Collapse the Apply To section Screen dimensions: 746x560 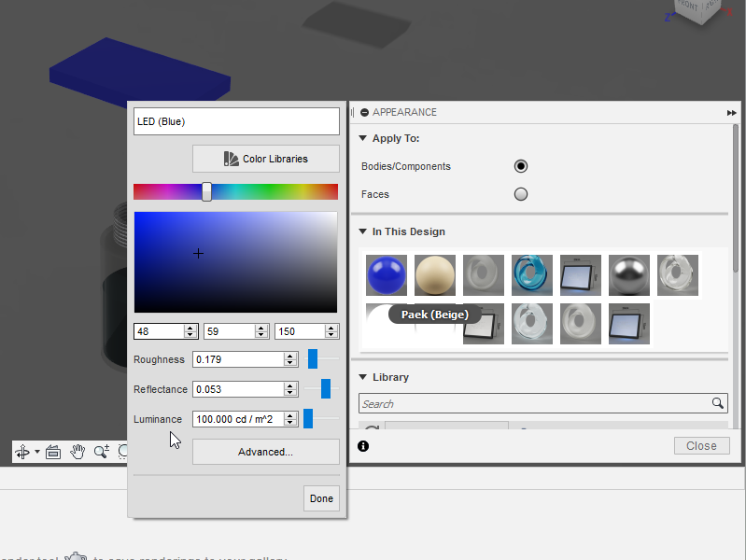362,138
